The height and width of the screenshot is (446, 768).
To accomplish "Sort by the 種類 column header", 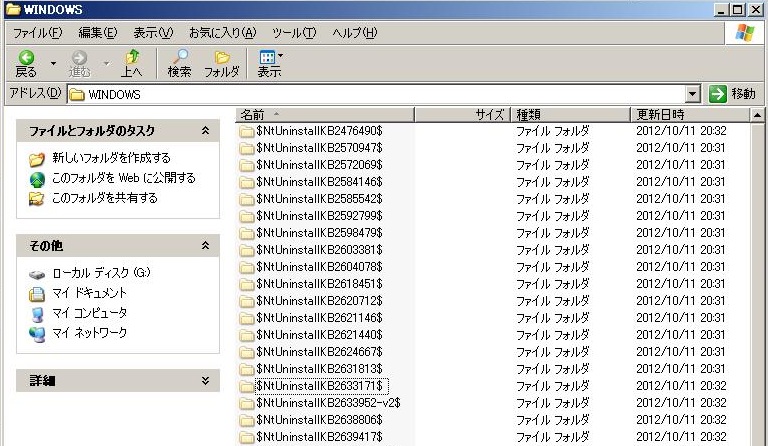I will coord(571,115).
